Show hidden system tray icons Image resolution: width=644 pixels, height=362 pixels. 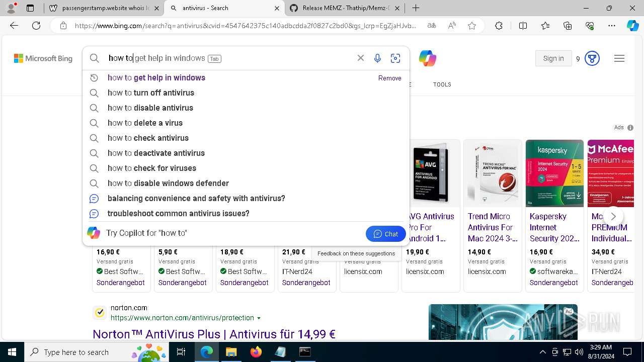(x=542, y=352)
